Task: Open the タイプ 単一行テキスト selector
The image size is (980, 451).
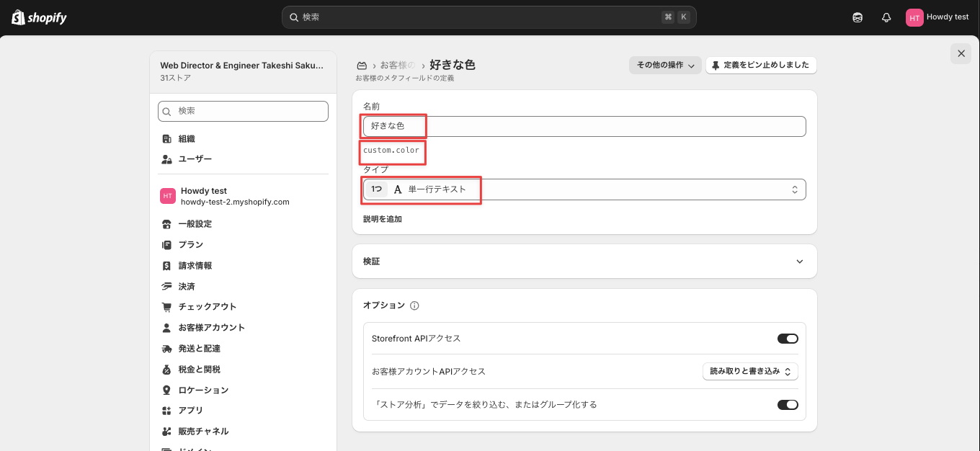Action: tap(584, 189)
